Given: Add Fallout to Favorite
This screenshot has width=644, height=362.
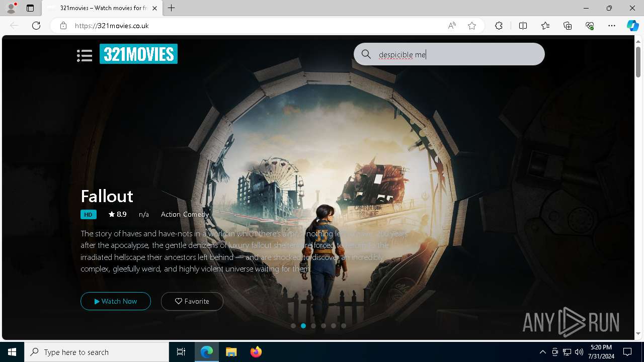Looking at the screenshot, I should 192,301.
